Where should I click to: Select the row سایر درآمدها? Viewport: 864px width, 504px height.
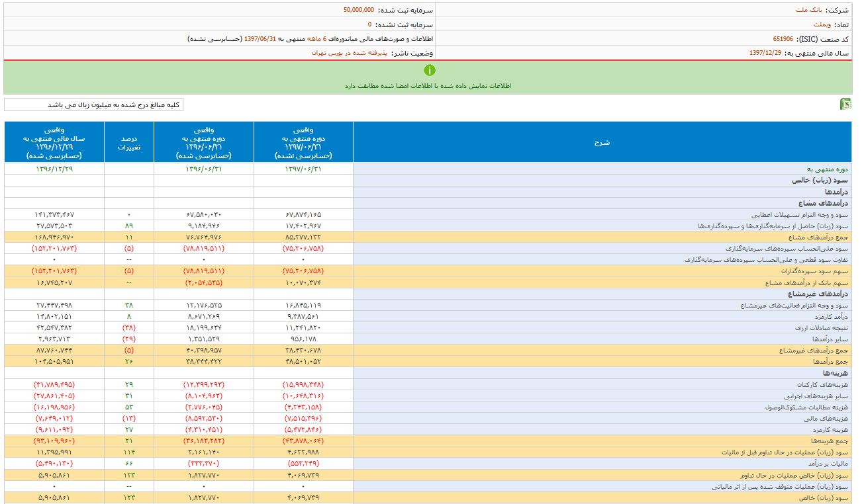(x=428, y=339)
